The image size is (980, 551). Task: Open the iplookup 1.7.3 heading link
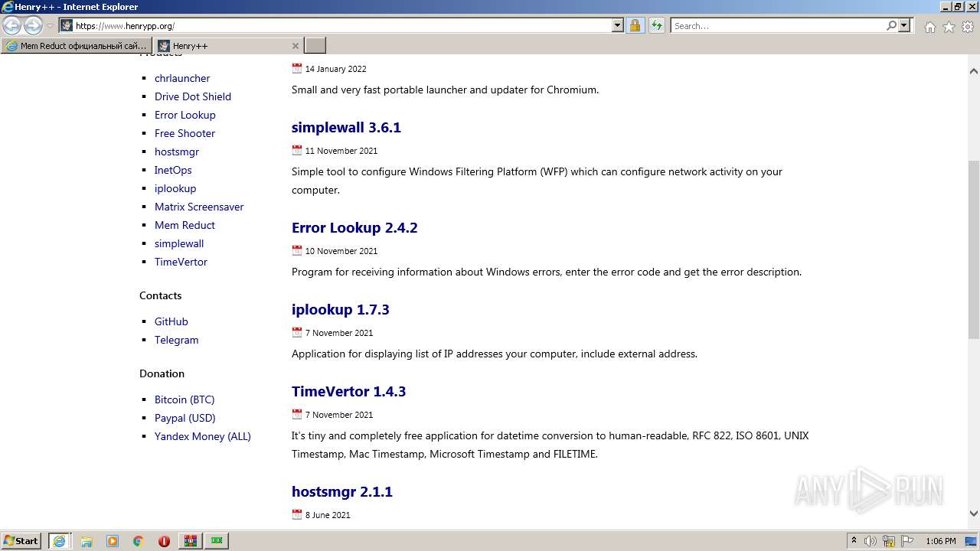341,309
